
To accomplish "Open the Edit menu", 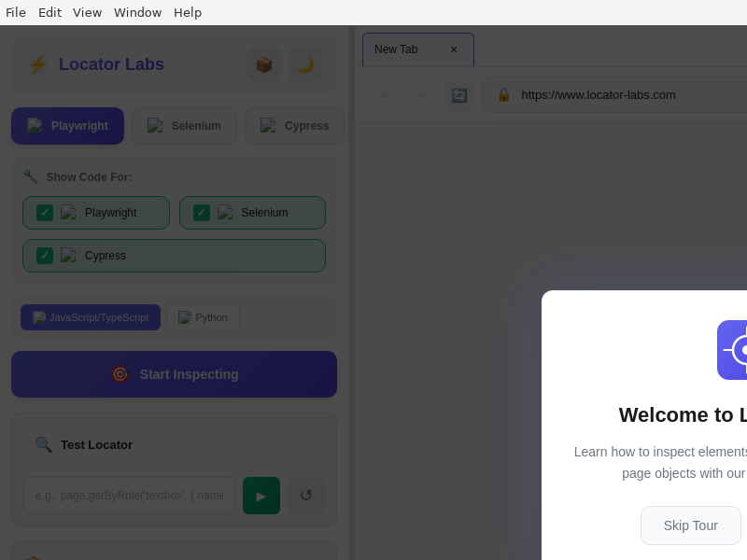I will (x=49, y=12).
